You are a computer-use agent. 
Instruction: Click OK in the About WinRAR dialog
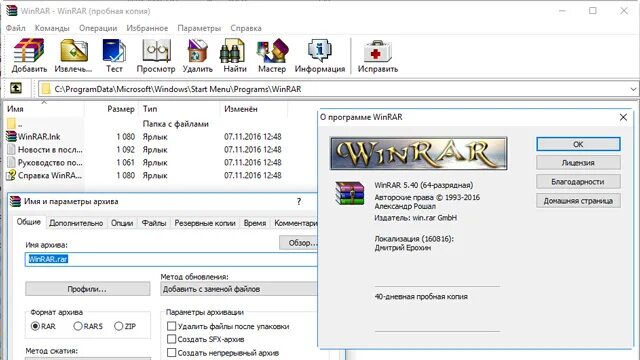click(578, 144)
